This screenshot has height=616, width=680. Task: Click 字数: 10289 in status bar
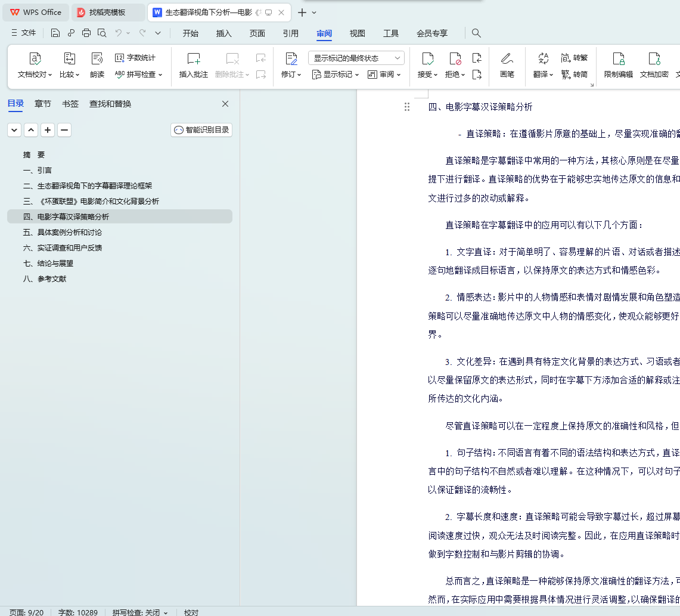(x=78, y=612)
